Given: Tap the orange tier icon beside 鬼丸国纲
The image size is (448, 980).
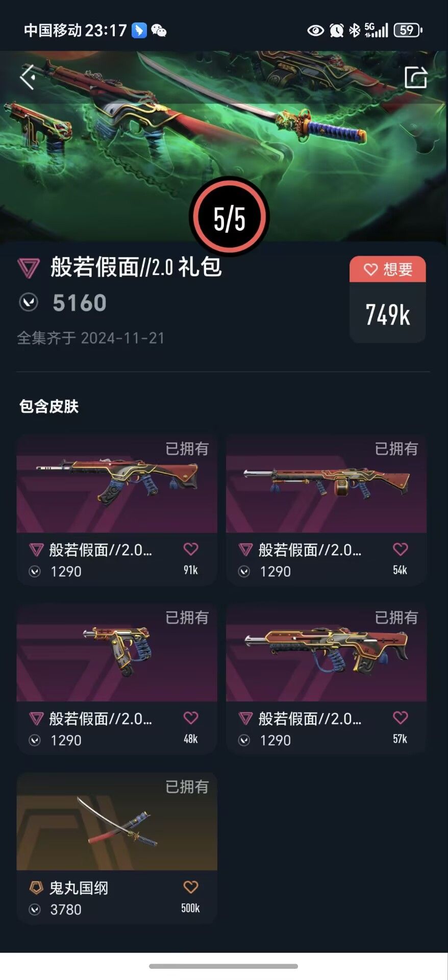Looking at the screenshot, I should [x=36, y=888].
